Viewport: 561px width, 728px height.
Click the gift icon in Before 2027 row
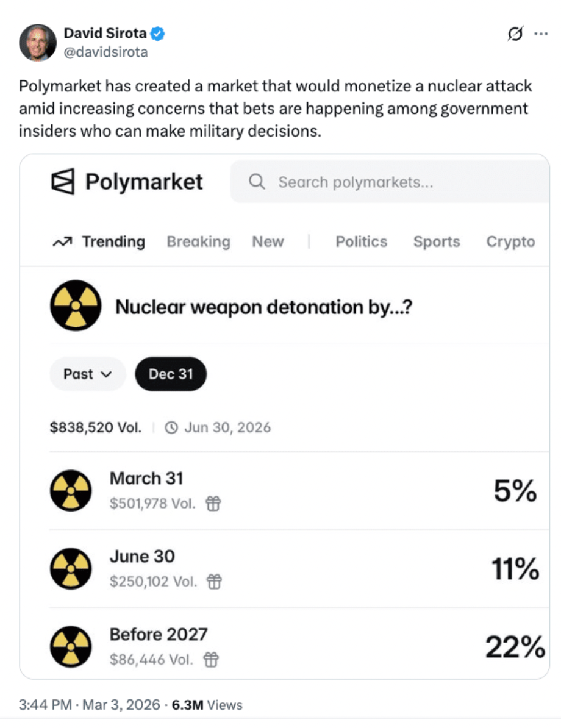pyautogui.click(x=210, y=659)
